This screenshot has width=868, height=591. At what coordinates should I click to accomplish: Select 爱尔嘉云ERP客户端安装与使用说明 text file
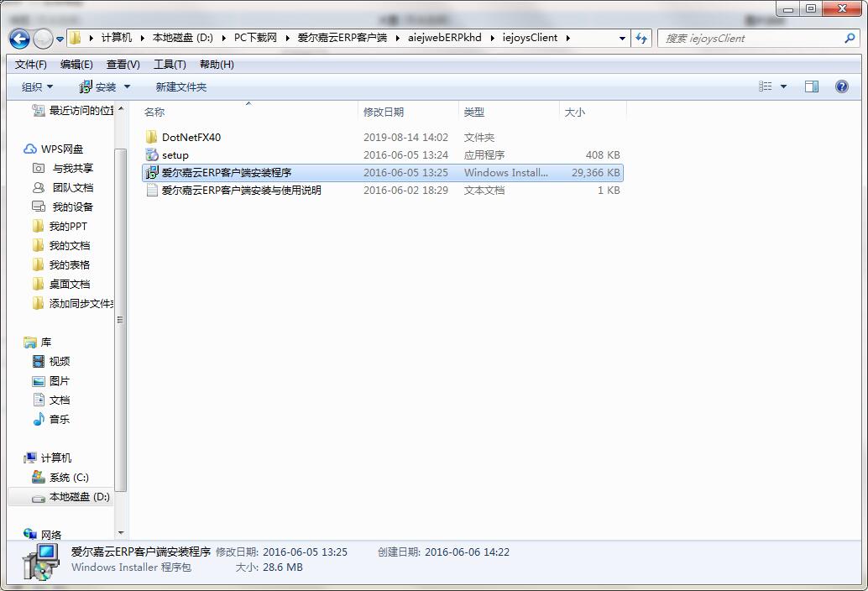[x=241, y=191]
